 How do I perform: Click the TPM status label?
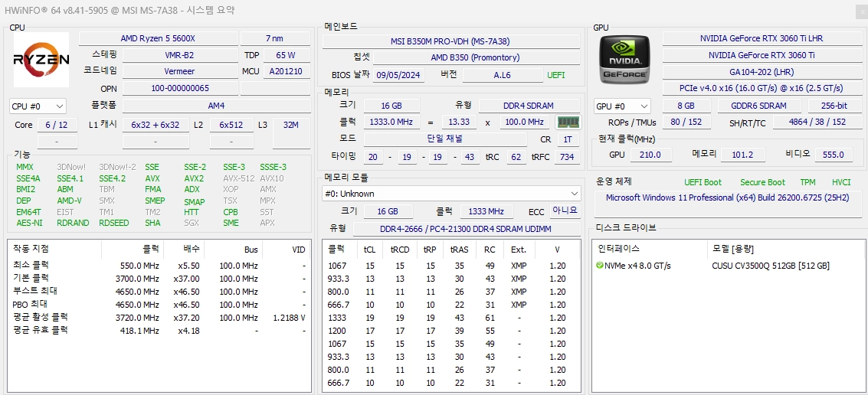point(807,182)
